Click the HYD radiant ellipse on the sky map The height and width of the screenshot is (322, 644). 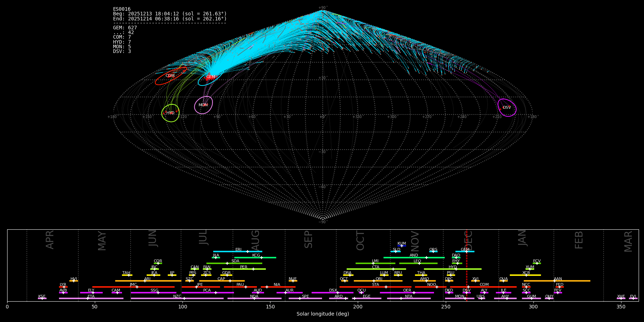pyautogui.click(x=170, y=113)
